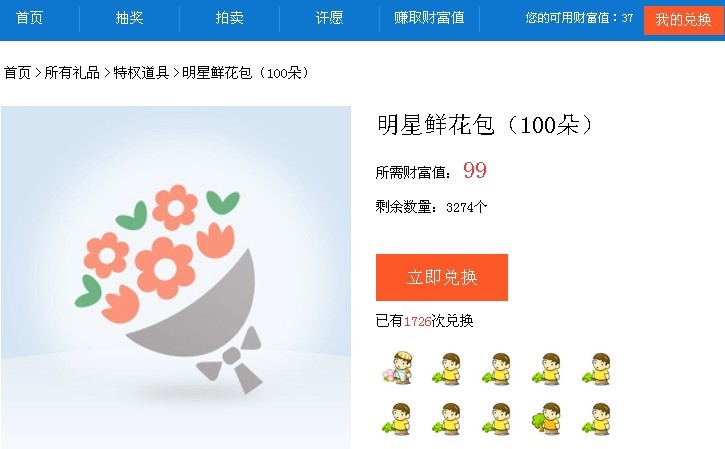Select the third avatar in the top row

click(498, 369)
